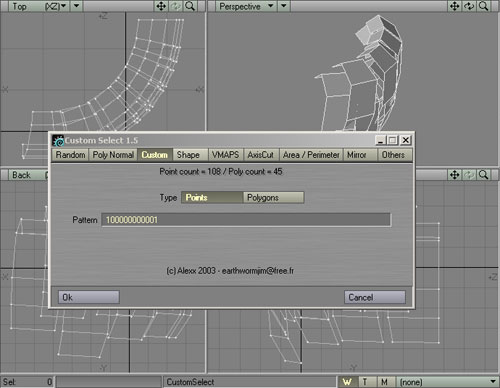This screenshot has width=500, height=388.
Task: Click the CustomSelect status text
Action: point(190,382)
